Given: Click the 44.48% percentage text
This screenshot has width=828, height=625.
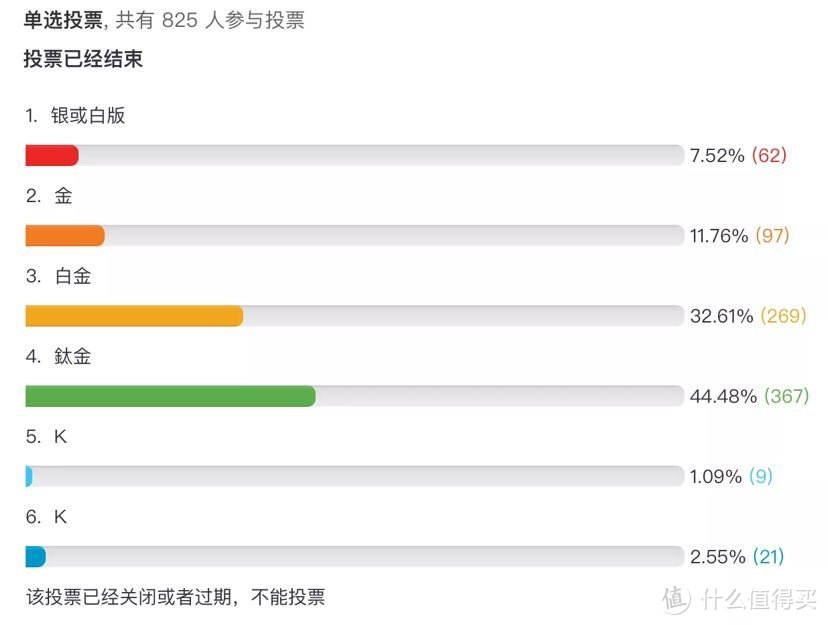Looking at the screenshot, I should click(722, 395).
